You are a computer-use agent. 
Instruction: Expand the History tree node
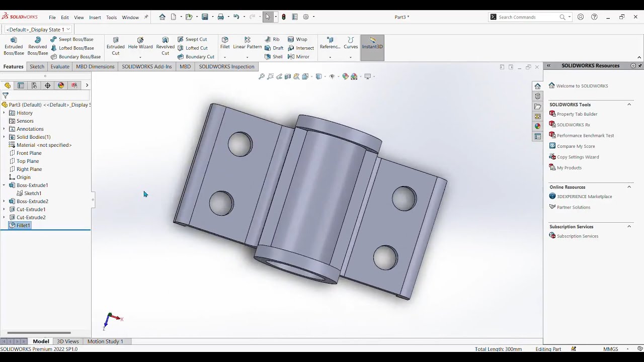[x=4, y=113]
